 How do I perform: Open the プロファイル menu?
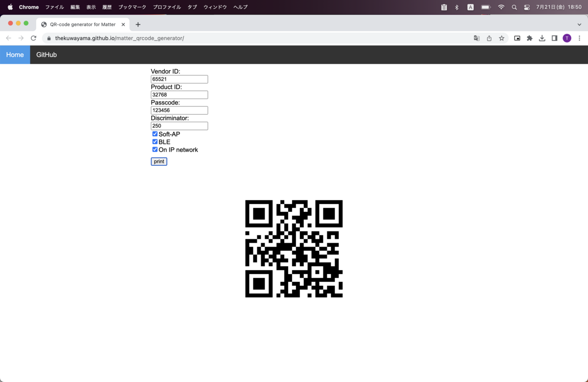(x=167, y=7)
